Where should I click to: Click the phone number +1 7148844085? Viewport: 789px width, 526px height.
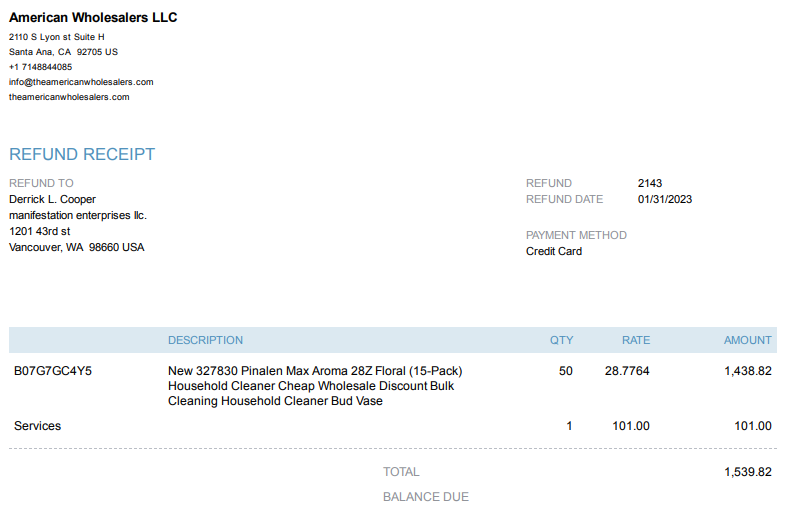40,67
